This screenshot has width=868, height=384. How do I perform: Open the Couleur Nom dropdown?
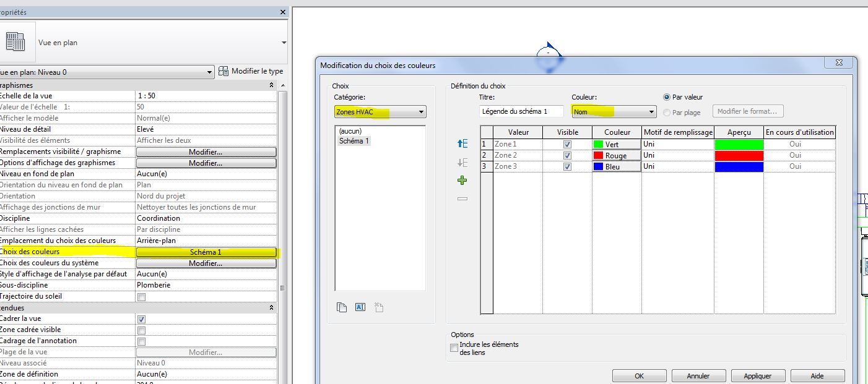pyautogui.click(x=613, y=112)
